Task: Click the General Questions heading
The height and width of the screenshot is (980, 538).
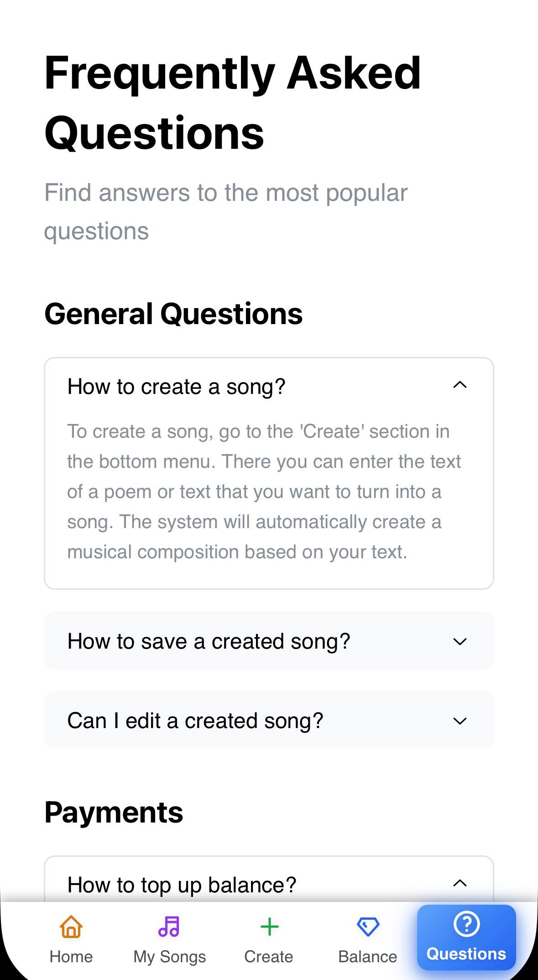Action: [174, 314]
